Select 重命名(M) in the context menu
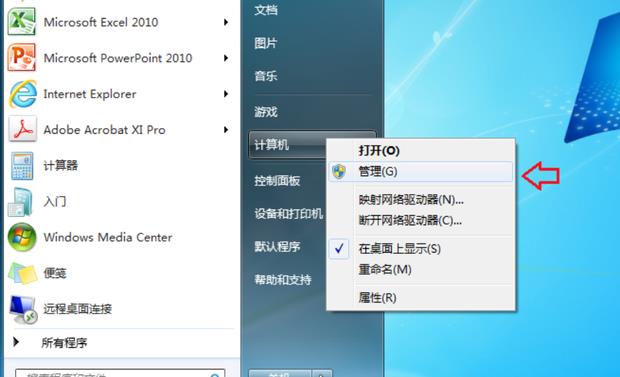The width and height of the screenshot is (620, 377). coord(421,269)
